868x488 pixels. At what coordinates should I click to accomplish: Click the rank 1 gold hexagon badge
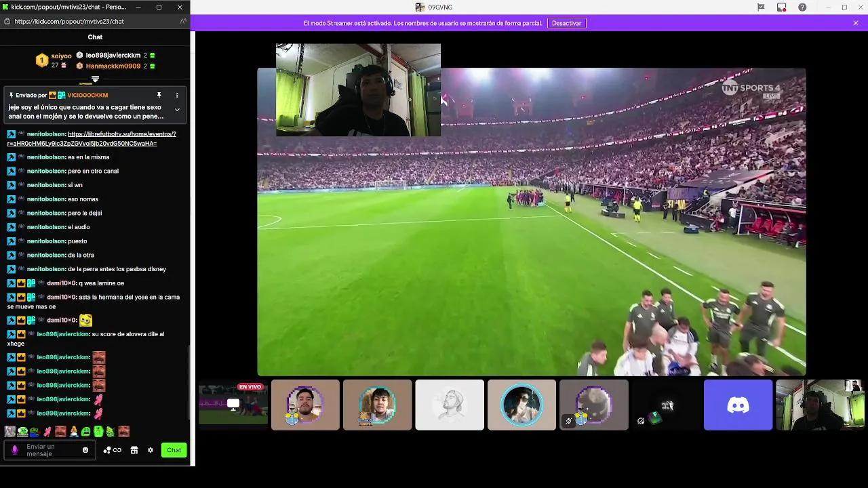tap(41, 60)
